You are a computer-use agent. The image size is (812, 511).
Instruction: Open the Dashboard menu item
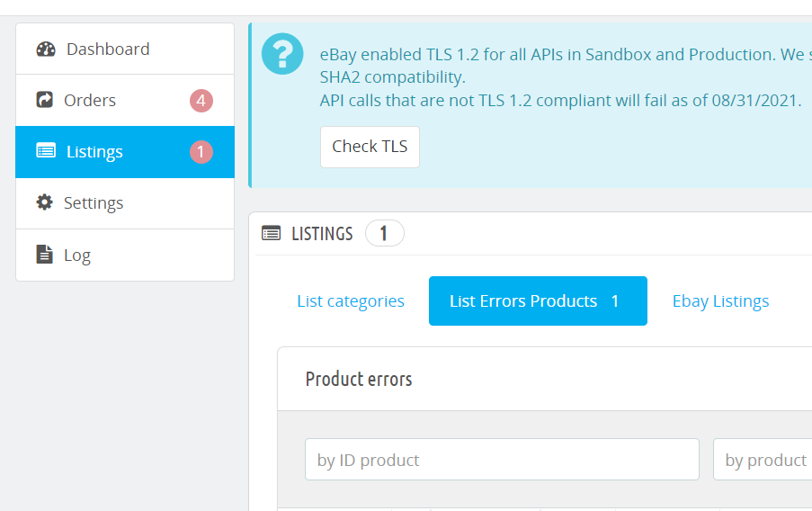click(x=108, y=49)
